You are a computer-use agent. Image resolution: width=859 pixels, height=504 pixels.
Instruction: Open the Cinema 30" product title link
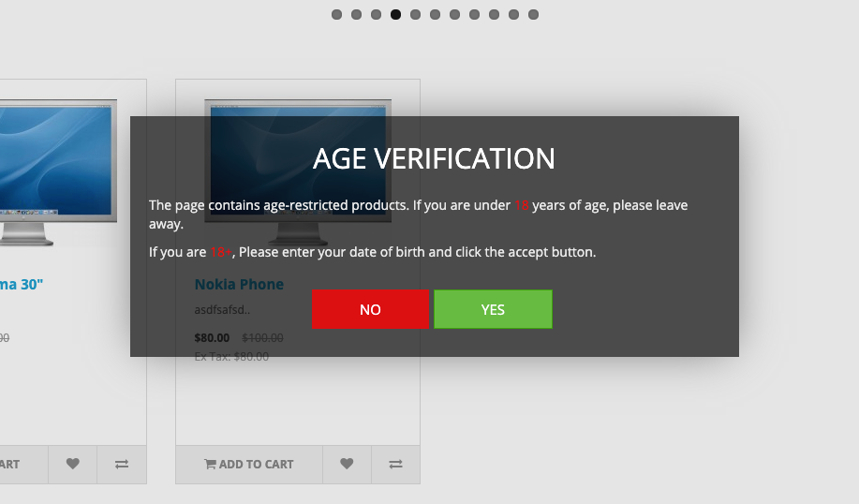click(x=22, y=285)
